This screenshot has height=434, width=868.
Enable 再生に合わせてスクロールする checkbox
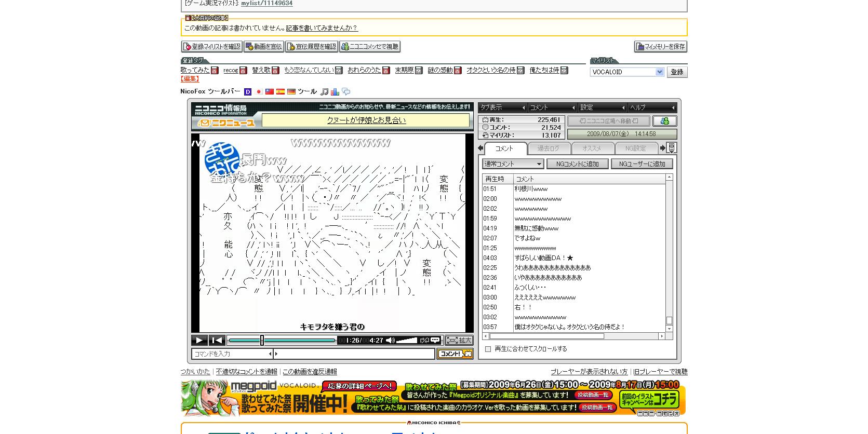click(x=488, y=349)
